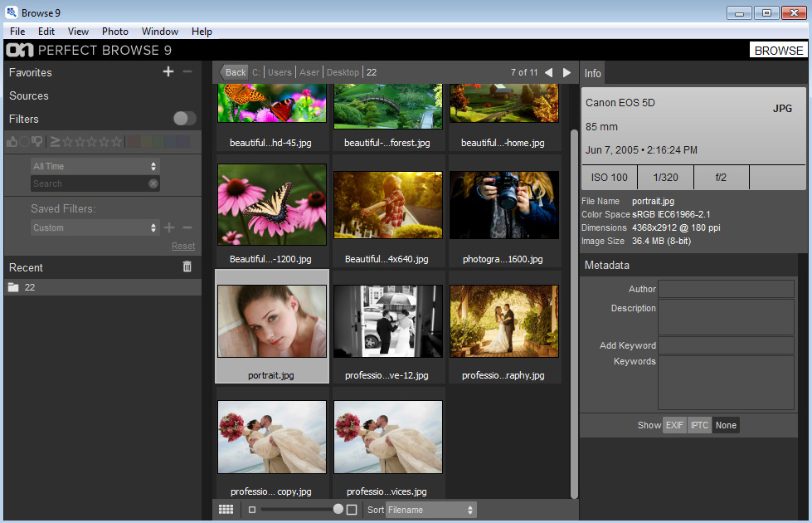The width and height of the screenshot is (812, 523).
Task: Click the thumbs-up like filter icon
Action: tap(12, 142)
